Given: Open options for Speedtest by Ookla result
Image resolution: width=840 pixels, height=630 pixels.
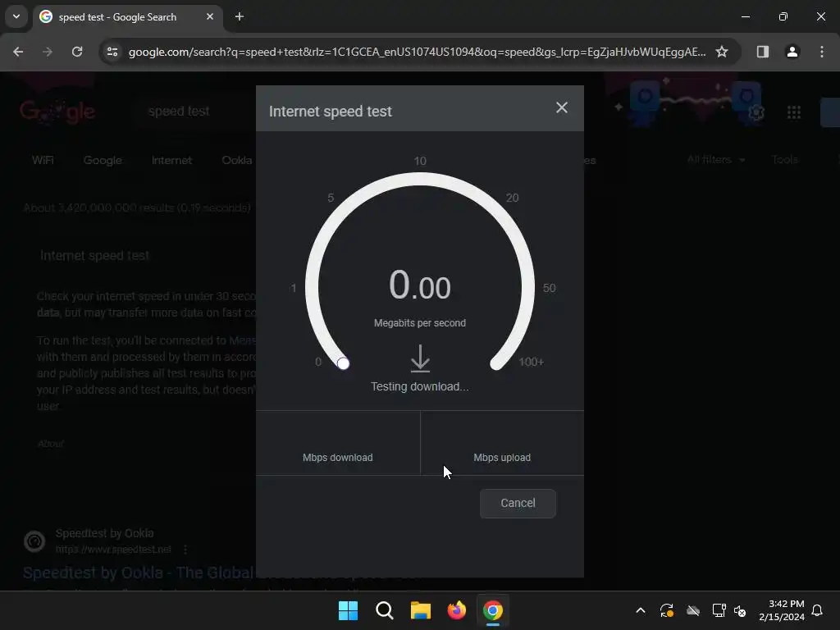Looking at the screenshot, I should 185,550.
